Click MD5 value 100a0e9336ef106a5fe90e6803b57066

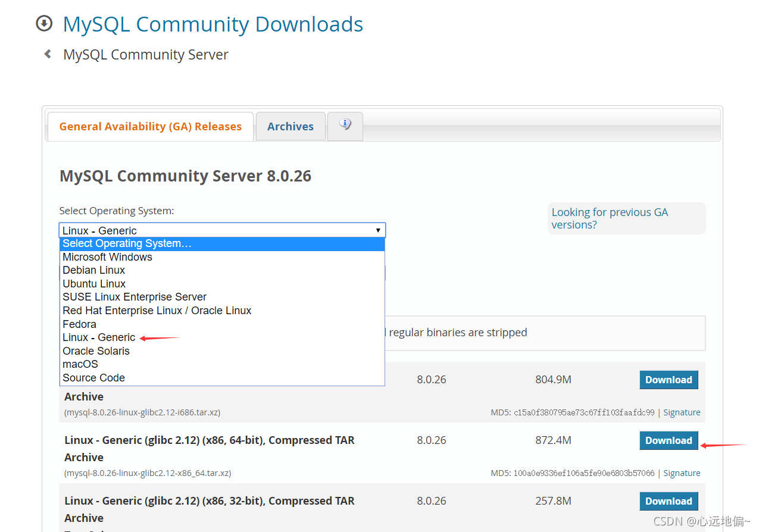(584, 473)
